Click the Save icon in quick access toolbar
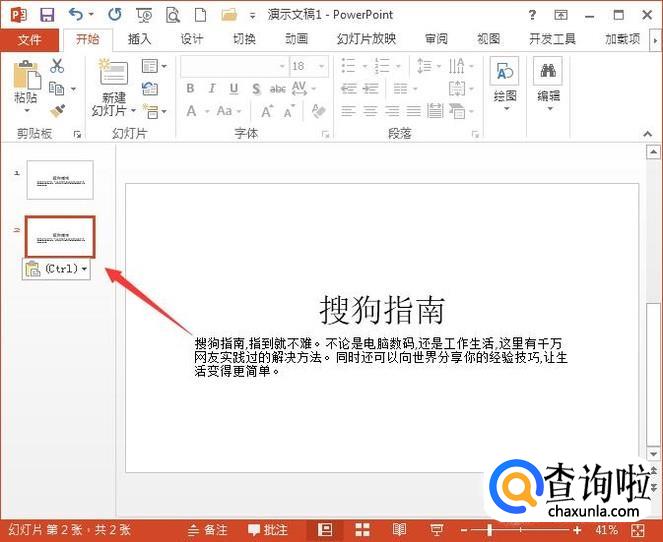 (x=47, y=15)
